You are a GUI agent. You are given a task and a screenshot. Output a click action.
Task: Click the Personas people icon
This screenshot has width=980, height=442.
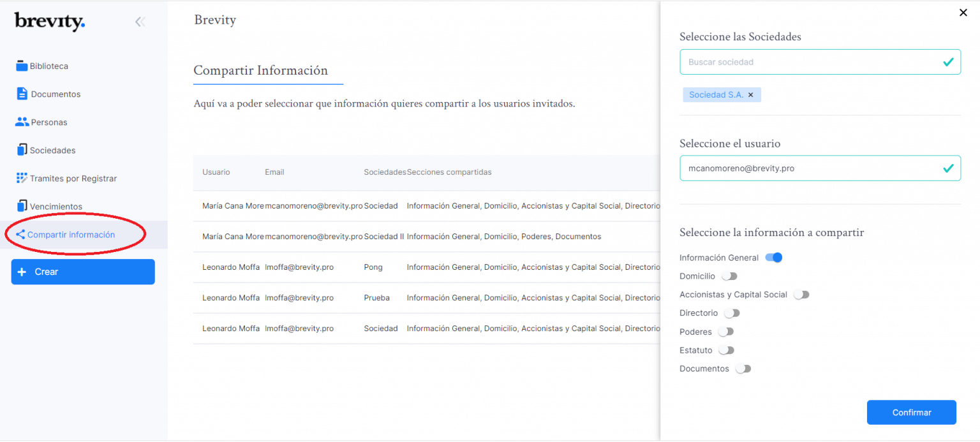tap(22, 122)
